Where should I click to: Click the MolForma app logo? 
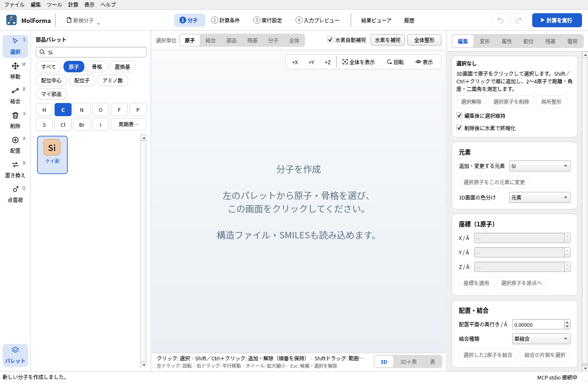pyautogui.click(x=12, y=20)
